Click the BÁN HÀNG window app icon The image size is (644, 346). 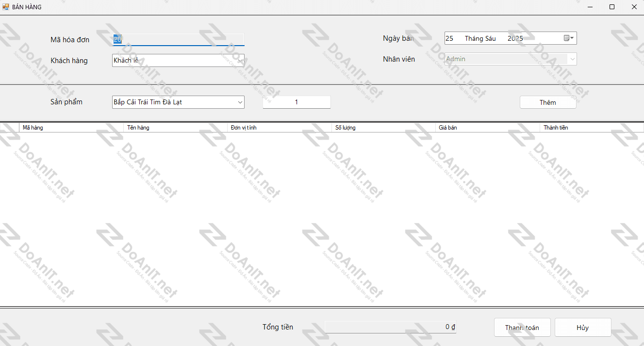pos(6,7)
